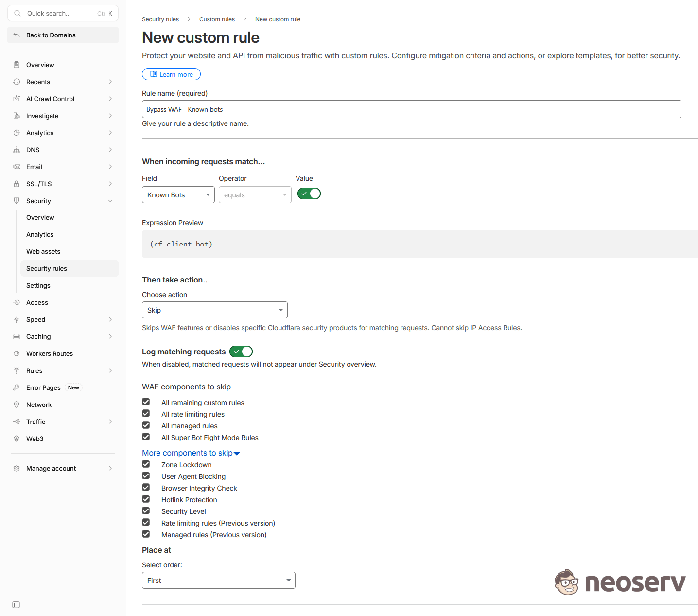Viewport: 698px width, 616px height.
Task: Uncheck All managed rules checkbox
Action: pos(146,425)
